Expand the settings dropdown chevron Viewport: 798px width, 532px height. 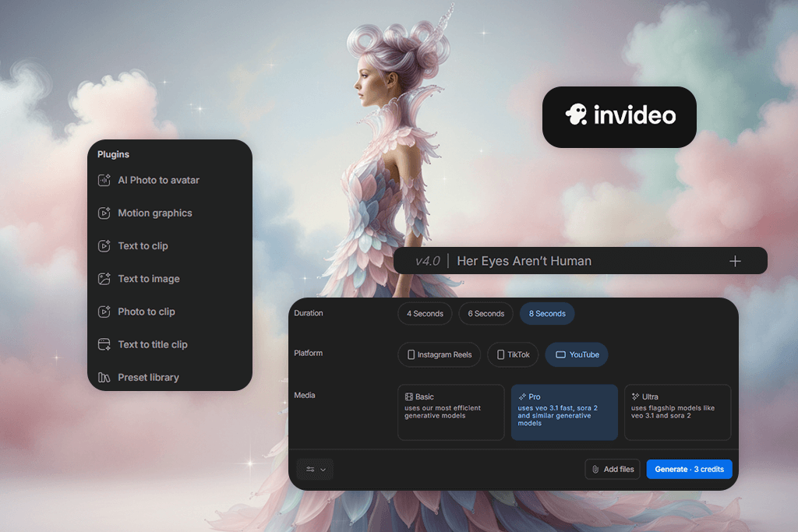click(323, 470)
